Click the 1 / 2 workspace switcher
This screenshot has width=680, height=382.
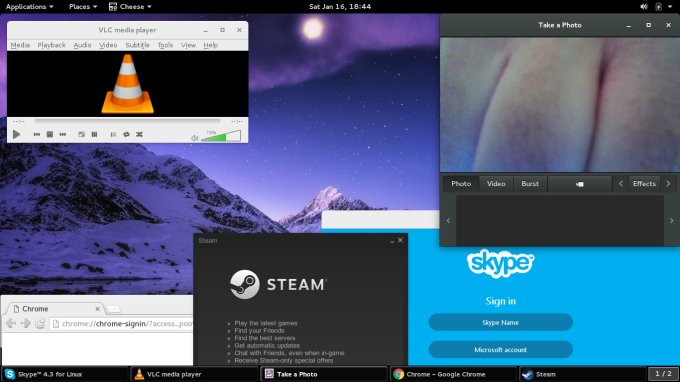pyautogui.click(x=663, y=374)
